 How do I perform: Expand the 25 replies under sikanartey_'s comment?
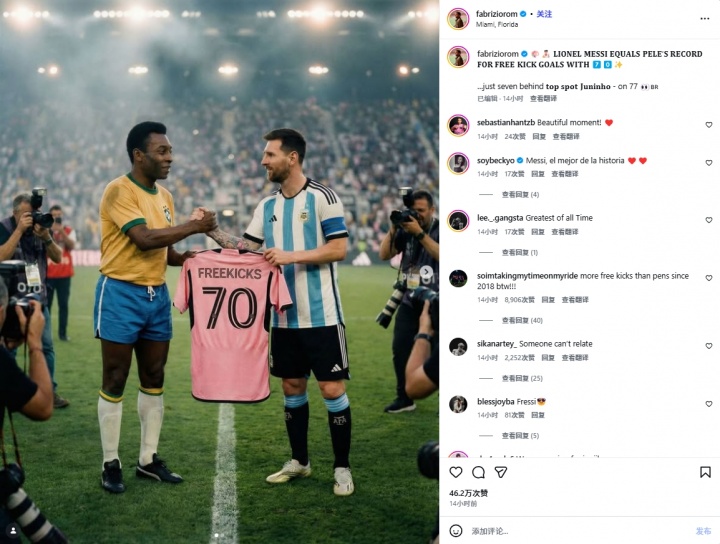(x=522, y=378)
